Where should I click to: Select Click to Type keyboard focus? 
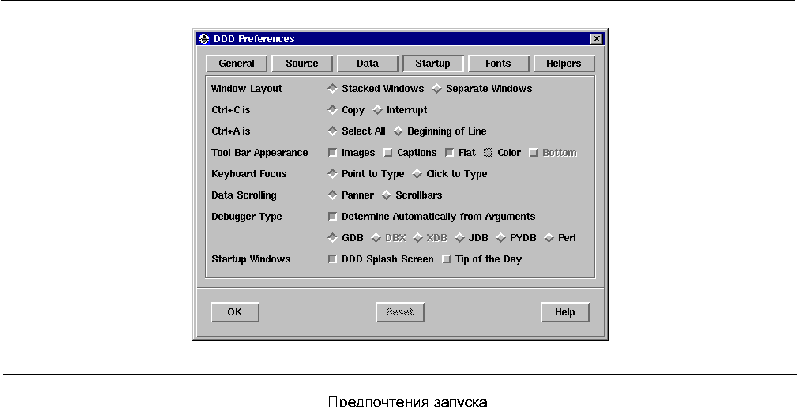tap(417, 174)
